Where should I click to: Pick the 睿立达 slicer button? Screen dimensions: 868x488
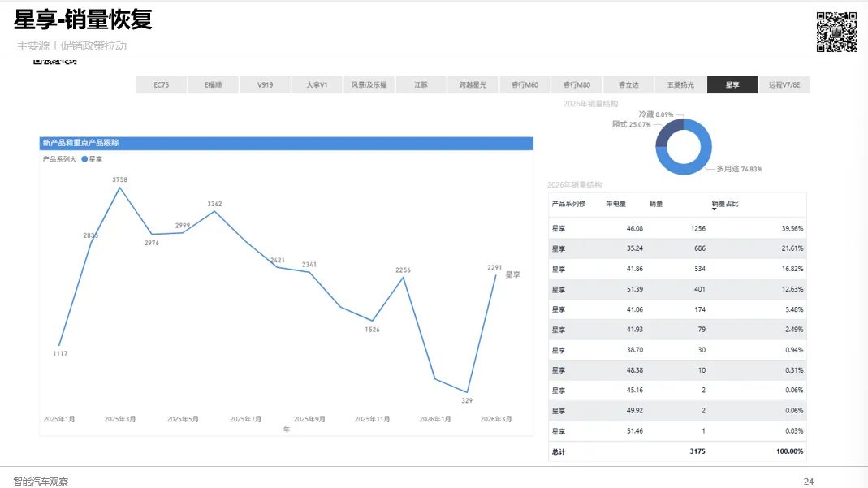pos(628,84)
